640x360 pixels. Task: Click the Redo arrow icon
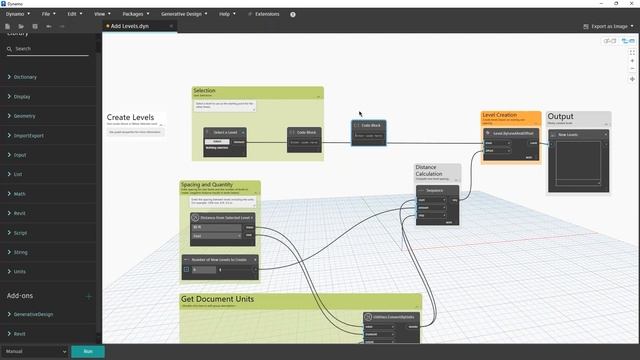(x=62, y=27)
